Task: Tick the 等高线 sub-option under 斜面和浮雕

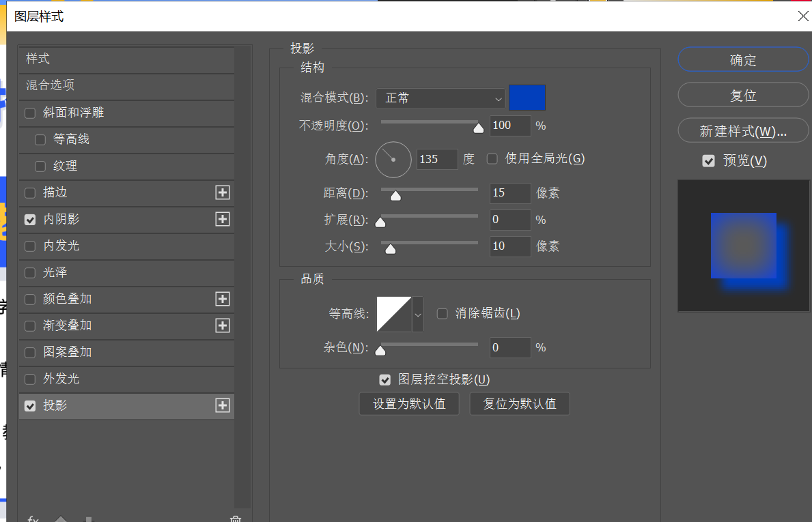Action: (40, 140)
